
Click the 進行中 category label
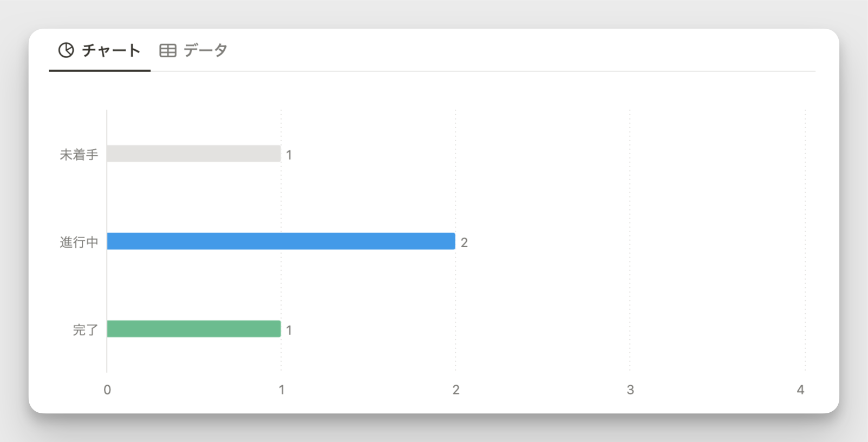tap(79, 242)
